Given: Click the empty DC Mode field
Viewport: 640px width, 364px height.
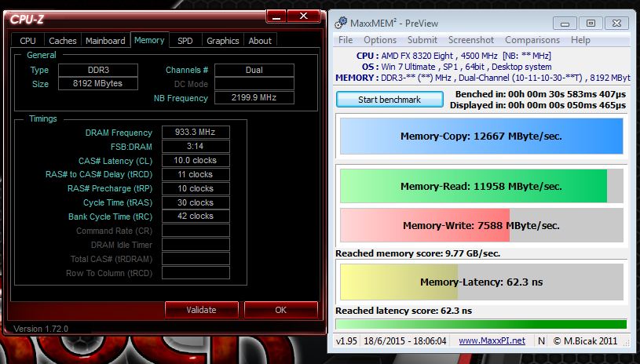Looking at the screenshot, I should (x=254, y=84).
